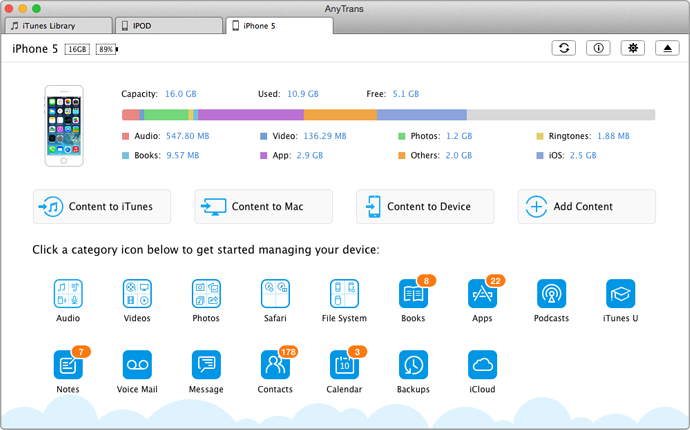690x430 pixels.
Task: Click the App size 2.9 GB
Action: (310, 155)
